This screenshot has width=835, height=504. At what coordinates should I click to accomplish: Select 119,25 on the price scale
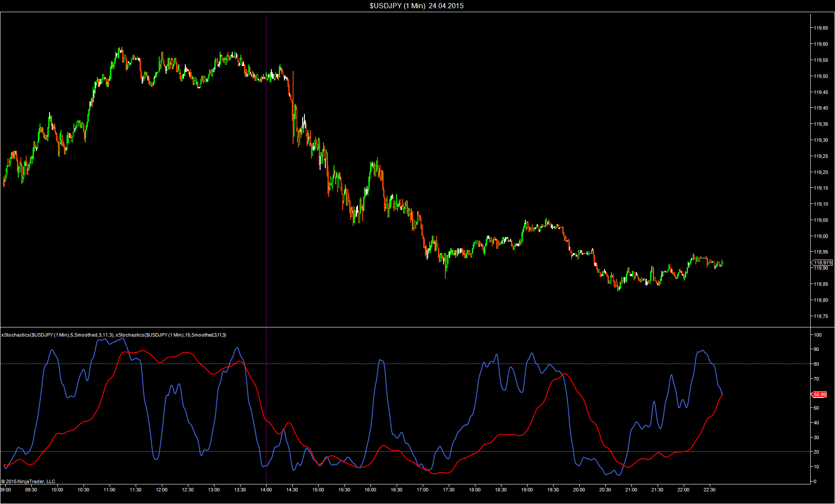[821, 156]
